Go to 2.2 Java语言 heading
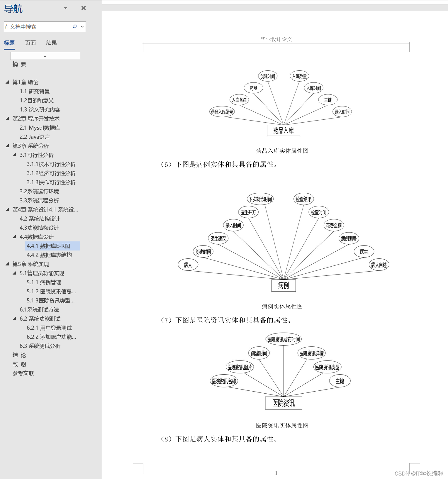This screenshot has width=448, height=479. tap(35, 137)
